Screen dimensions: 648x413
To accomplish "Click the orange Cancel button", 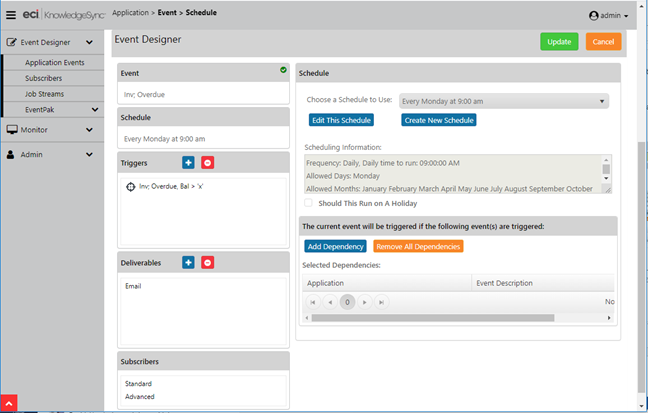I will pyautogui.click(x=603, y=42).
